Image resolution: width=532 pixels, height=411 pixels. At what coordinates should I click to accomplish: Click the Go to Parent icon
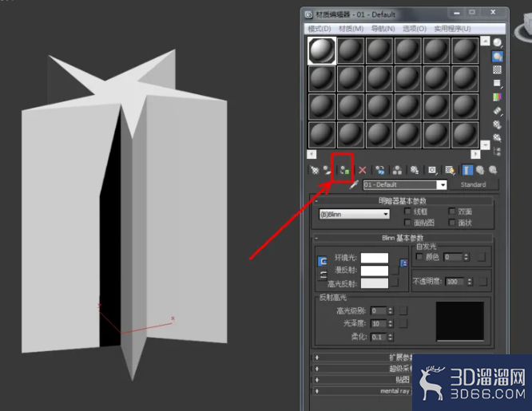tap(480, 170)
